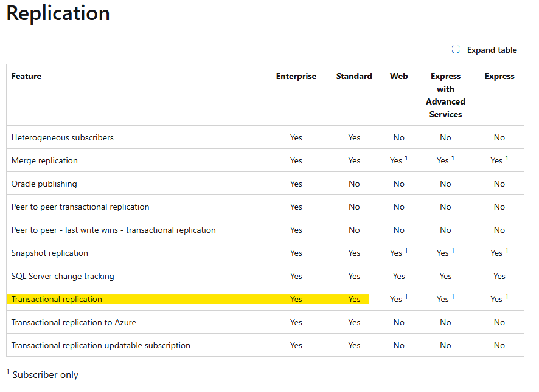Click the Web column header

coord(398,76)
